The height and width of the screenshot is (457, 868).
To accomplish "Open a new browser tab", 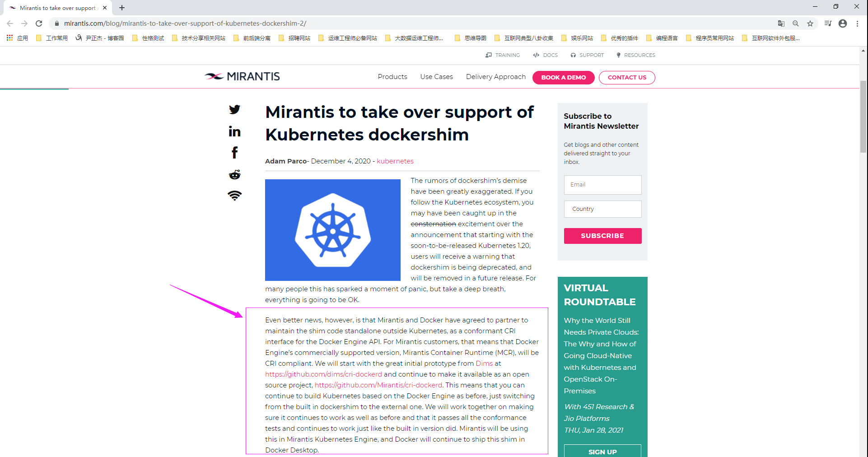I will pyautogui.click(x=122, y=8).
